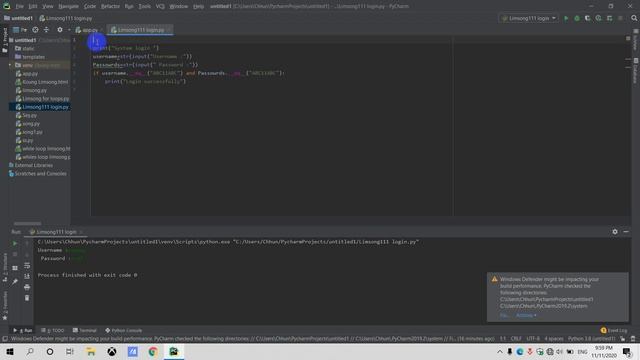
Task: Click untitled1 breadcrumb in navigation bar
Action: click(x=22, y=18)
